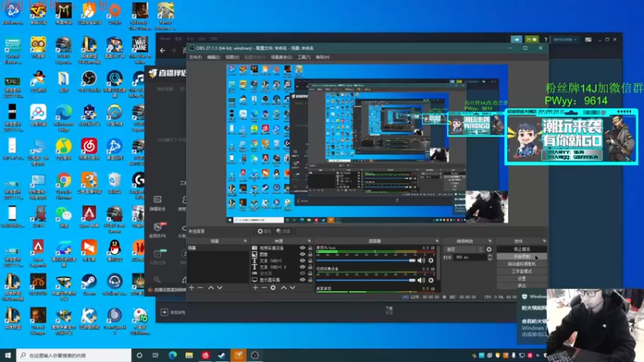
Task: Move source down in Sources panel
Action: 292,288
